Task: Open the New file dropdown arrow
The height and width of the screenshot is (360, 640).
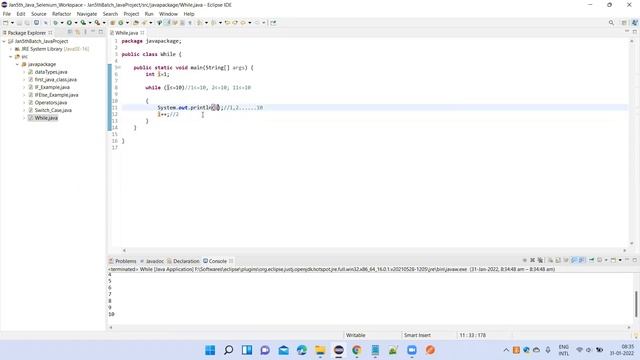Action: tap(12, 23)
